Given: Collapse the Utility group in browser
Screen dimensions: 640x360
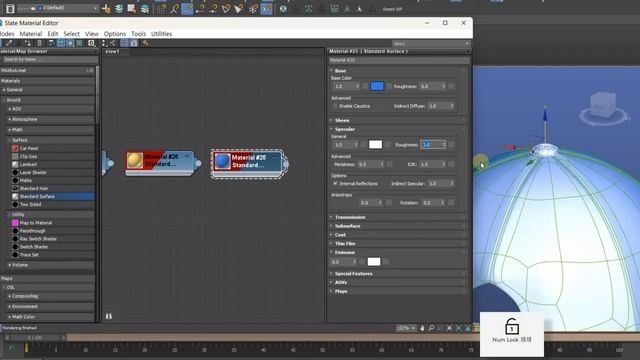Looking at the screenshot, I should (51, 215).
